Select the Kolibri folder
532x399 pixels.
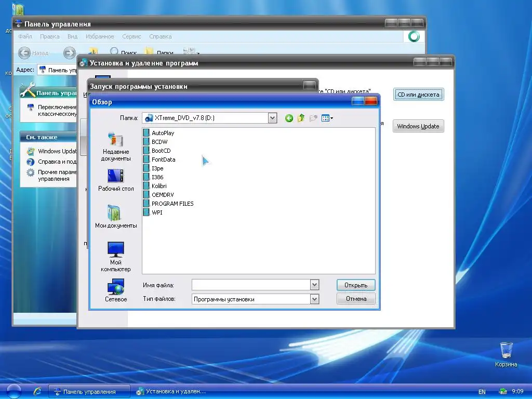tap(155, 186)
